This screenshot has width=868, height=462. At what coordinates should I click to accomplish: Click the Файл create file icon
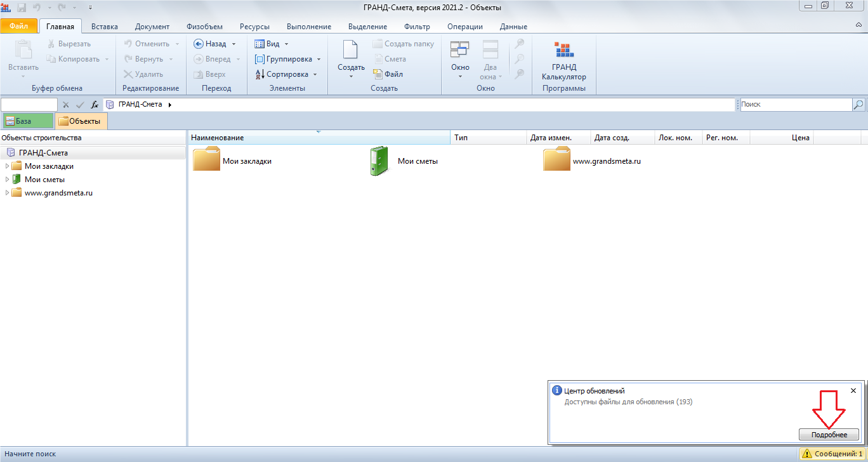click(x=377, y=74)
